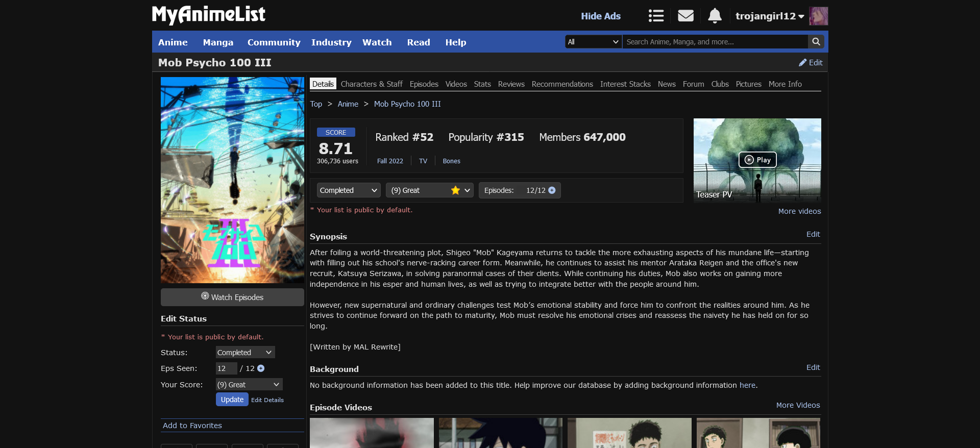Click Edit Details link
The width and height of the screenshot is (980, 448).
[267, 400]
